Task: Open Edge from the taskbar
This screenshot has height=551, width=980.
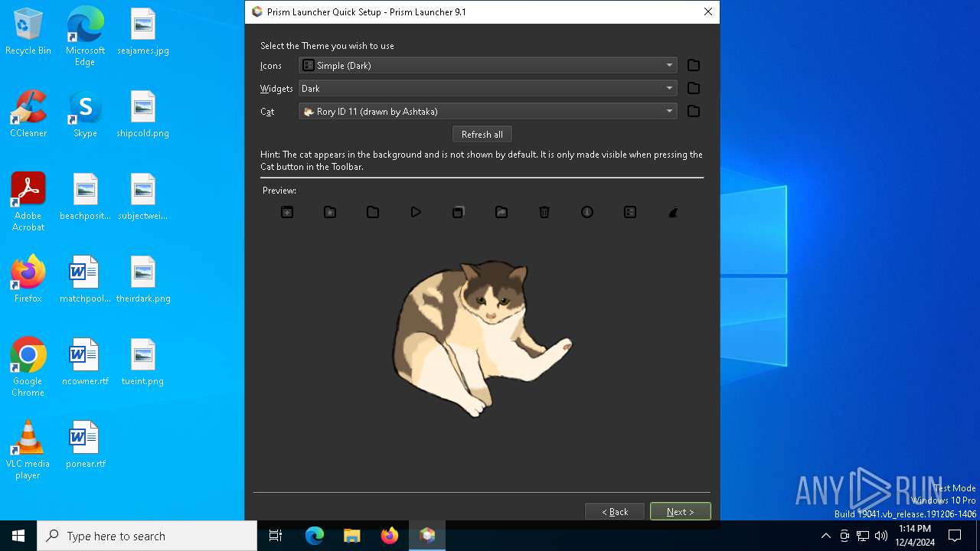Action: tap(315, 536)
